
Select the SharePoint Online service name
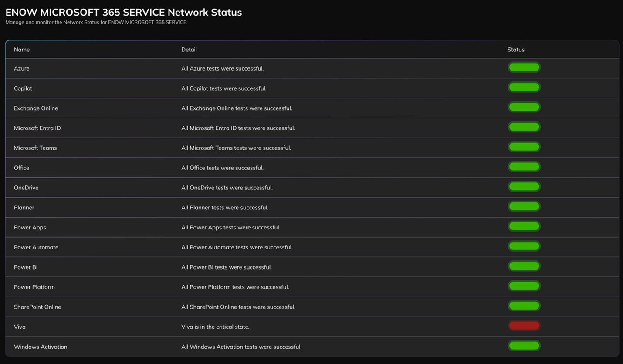(37, 307)
